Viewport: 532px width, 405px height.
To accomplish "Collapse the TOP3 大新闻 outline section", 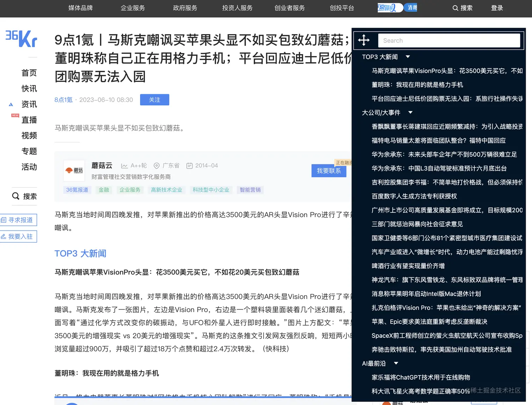I will click(408, 57).
